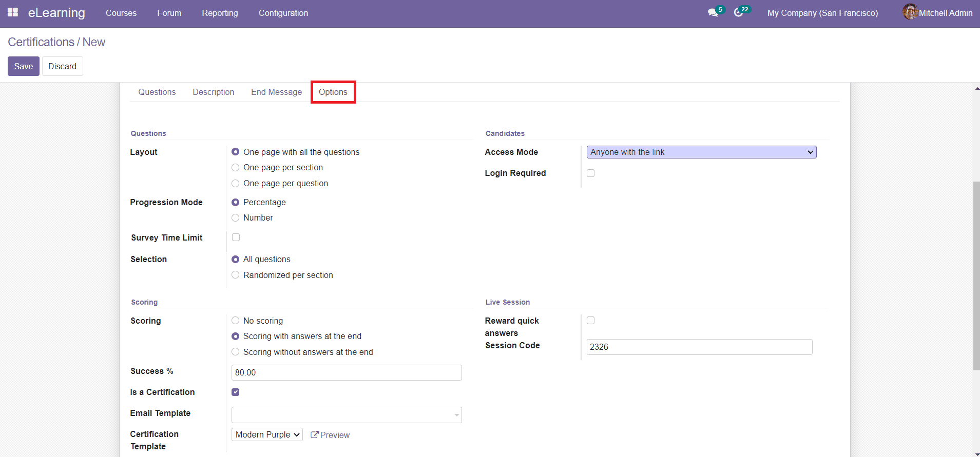The height and width of the screenshot is (457, 980).
Task: Click scrollbar up arrow
Action: click(976, 89)
